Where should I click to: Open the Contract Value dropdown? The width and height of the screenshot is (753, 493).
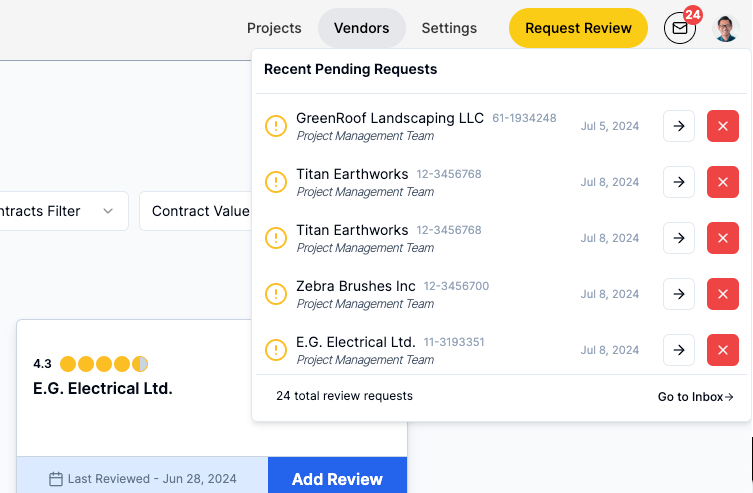(x=197, y=211)
